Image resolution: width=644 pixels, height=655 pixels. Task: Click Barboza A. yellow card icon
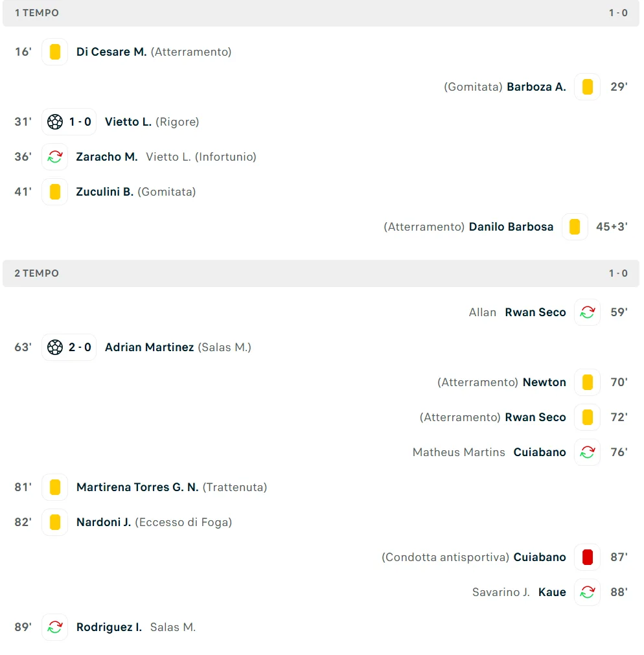pyautogui.click(x=587, y=87)
